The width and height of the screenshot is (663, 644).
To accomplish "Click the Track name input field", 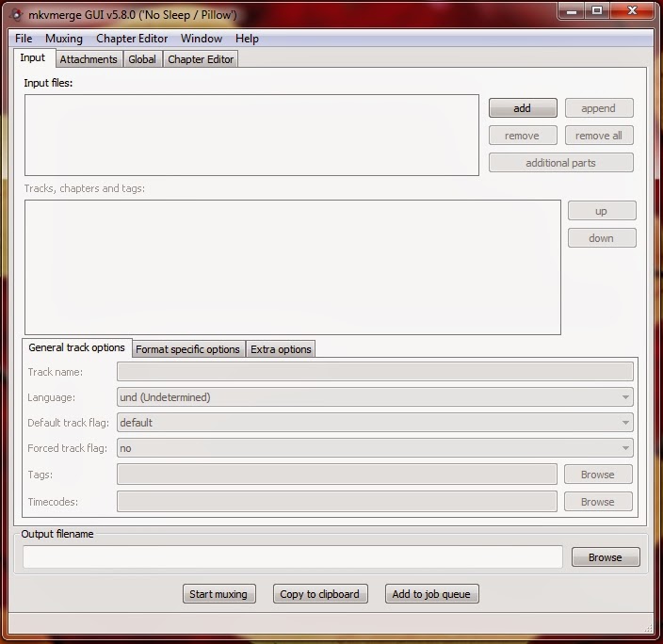I will [x=375, y=372].
